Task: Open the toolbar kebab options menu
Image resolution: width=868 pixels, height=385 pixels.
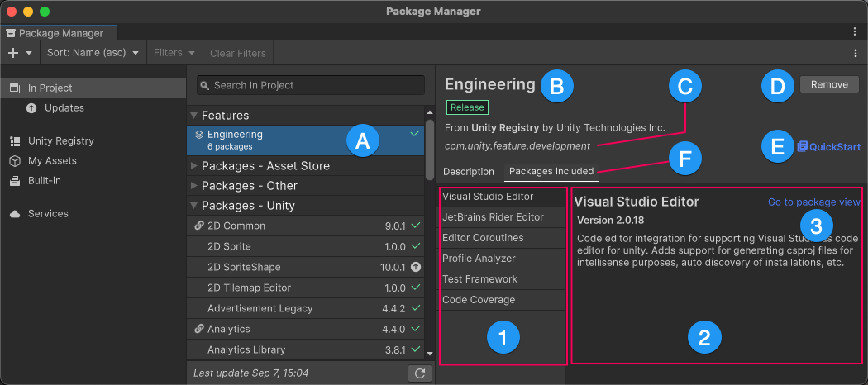Action: click(x=856, y=53)
